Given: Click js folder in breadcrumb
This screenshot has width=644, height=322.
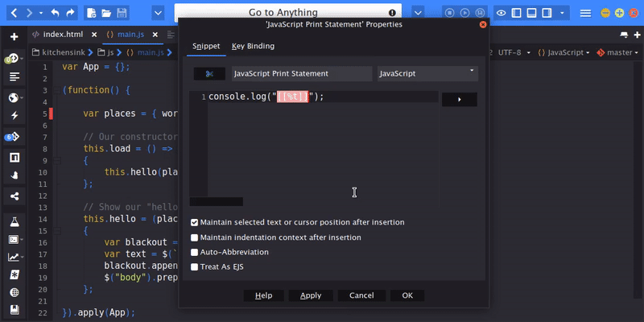Looking at the screenshot, I should click(105, 52).
